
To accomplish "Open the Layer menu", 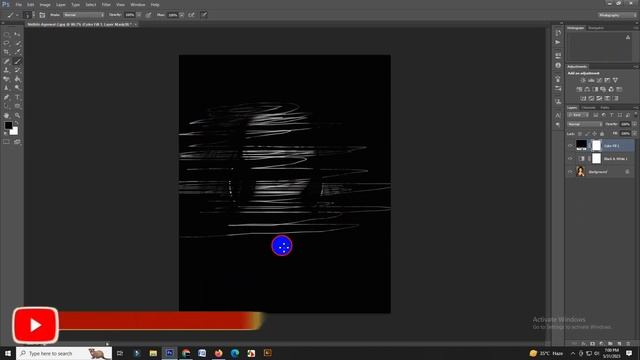I will coord(60,4).
